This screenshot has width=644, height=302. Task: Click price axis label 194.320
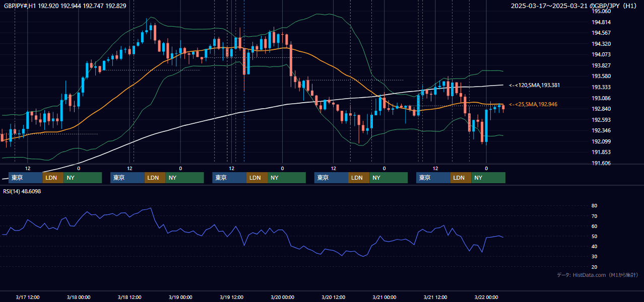click(x=601, y=44)
